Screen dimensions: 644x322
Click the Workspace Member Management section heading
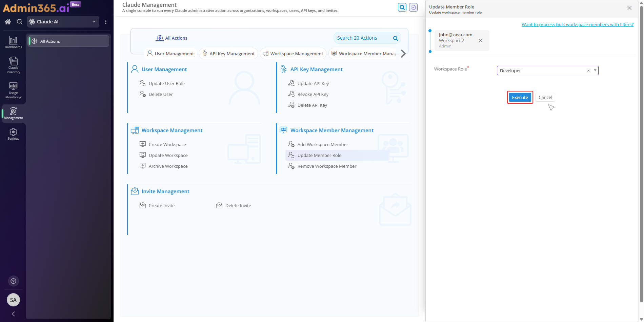coord(332,130)
